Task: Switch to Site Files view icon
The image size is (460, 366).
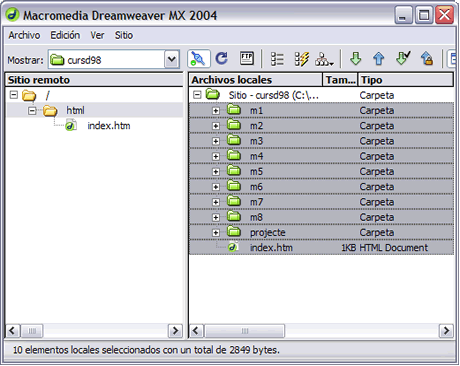Action: [277, 59]
